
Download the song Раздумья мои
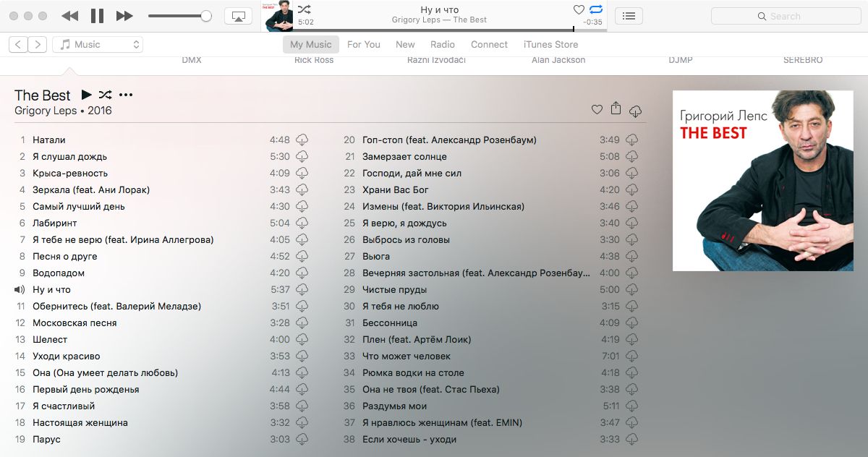click(632, 406)
